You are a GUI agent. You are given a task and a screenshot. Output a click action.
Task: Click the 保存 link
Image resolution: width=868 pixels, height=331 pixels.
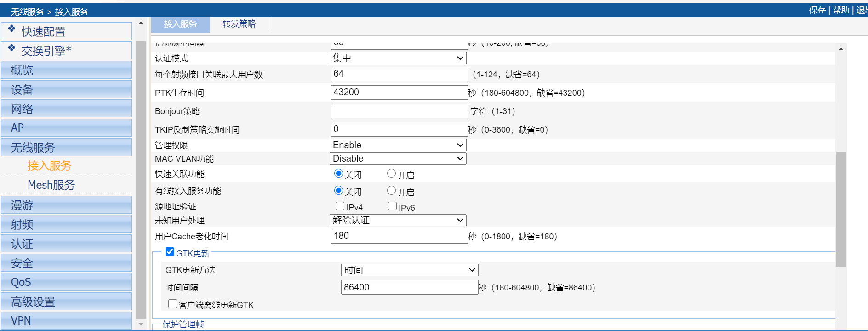[817, 10]
